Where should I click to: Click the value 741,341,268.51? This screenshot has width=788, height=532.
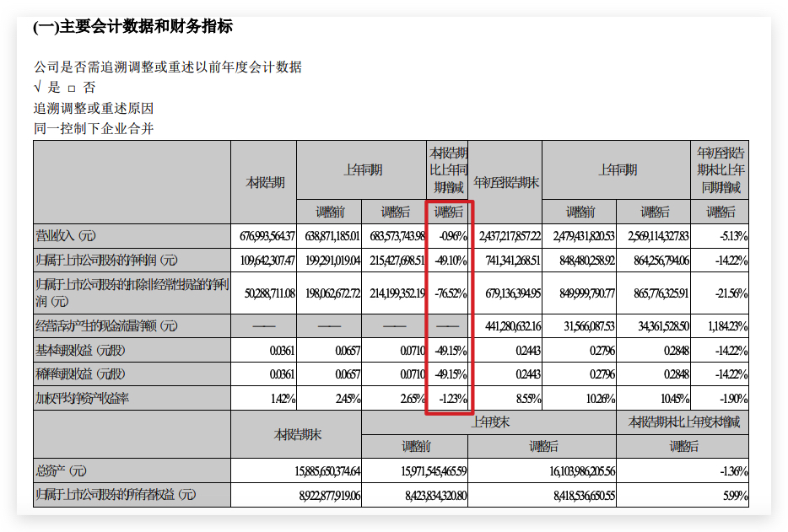tap(513, 261)
